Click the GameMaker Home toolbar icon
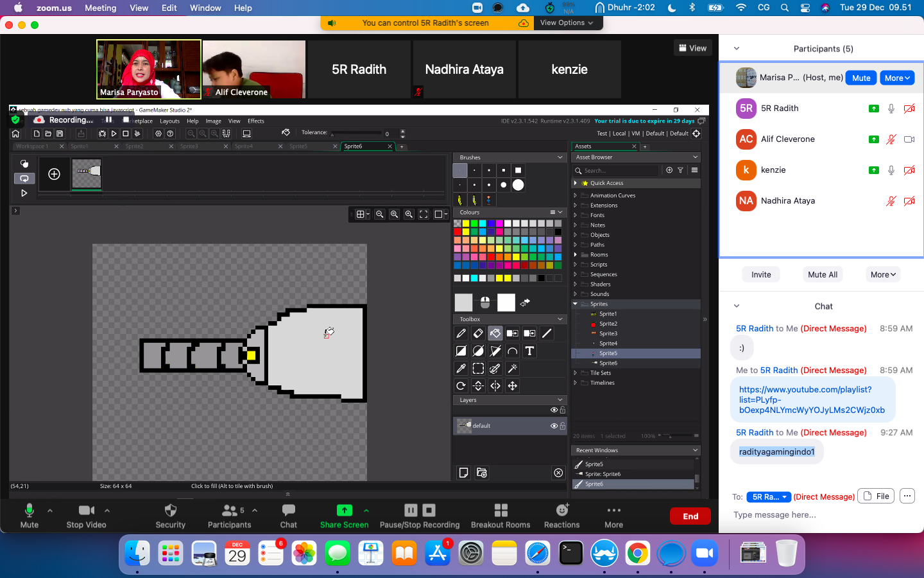 [16, 134]
